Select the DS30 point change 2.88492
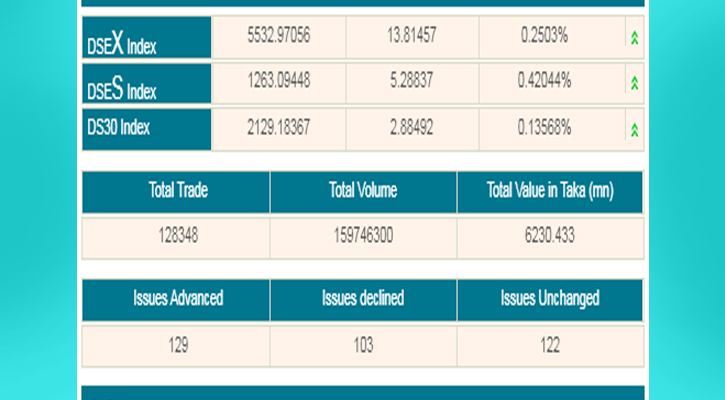The height and width of the screenshot is (400, 725). click(x=411, y=126)
